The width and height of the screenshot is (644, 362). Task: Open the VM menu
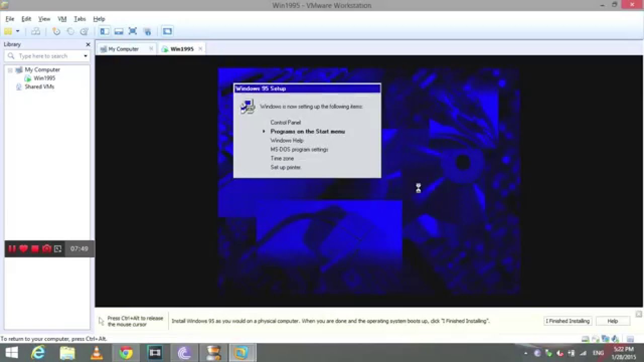pyautogui.click(x=62, y=19)
